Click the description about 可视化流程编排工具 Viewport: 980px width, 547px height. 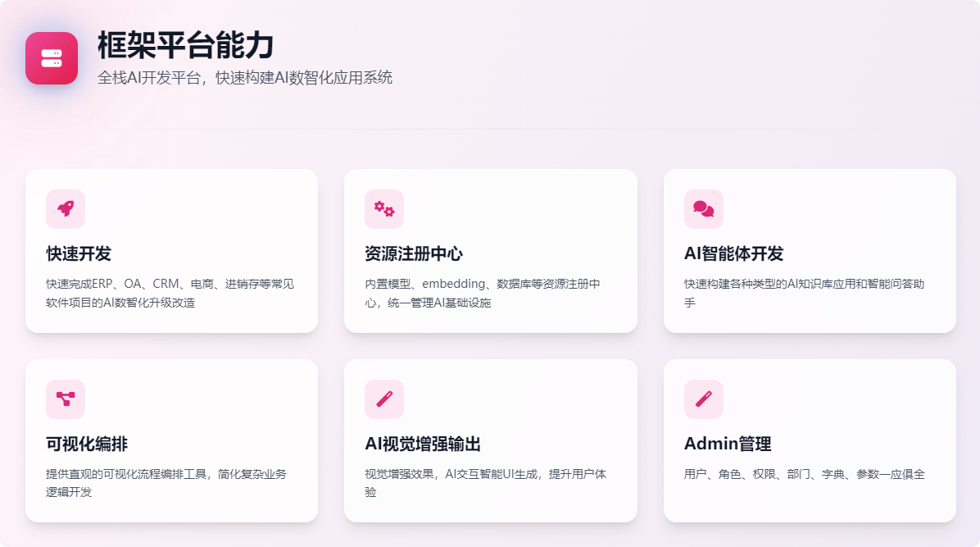point(166,483)
